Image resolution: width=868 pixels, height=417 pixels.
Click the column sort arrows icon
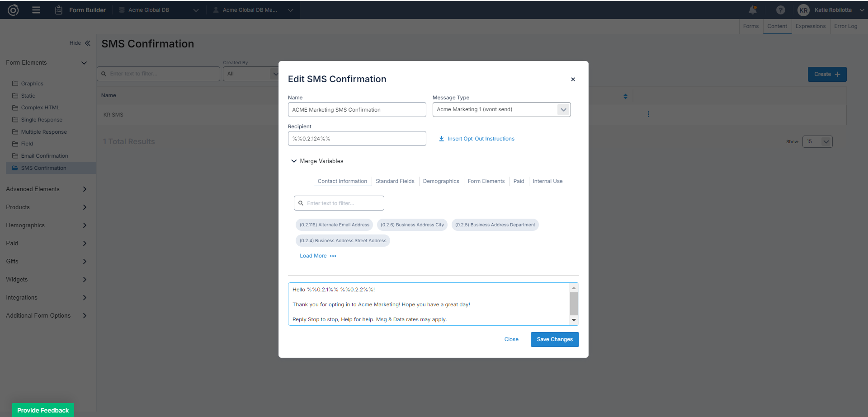(625, 96)
